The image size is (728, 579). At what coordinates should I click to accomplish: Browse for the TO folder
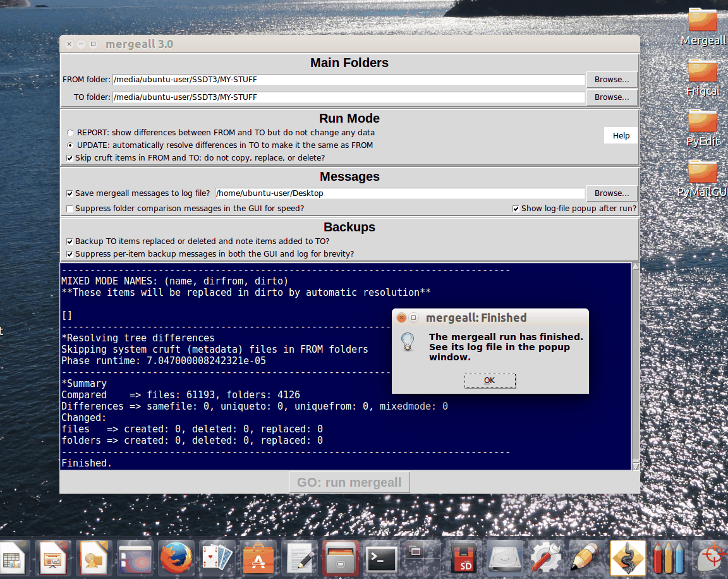(x=612, y=97)
